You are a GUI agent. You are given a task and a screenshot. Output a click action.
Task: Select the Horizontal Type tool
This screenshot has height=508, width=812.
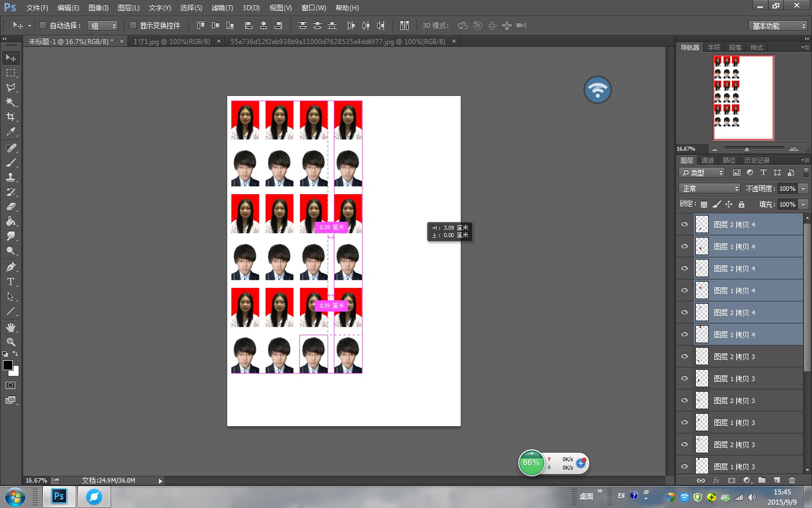(x=11, y=282)
